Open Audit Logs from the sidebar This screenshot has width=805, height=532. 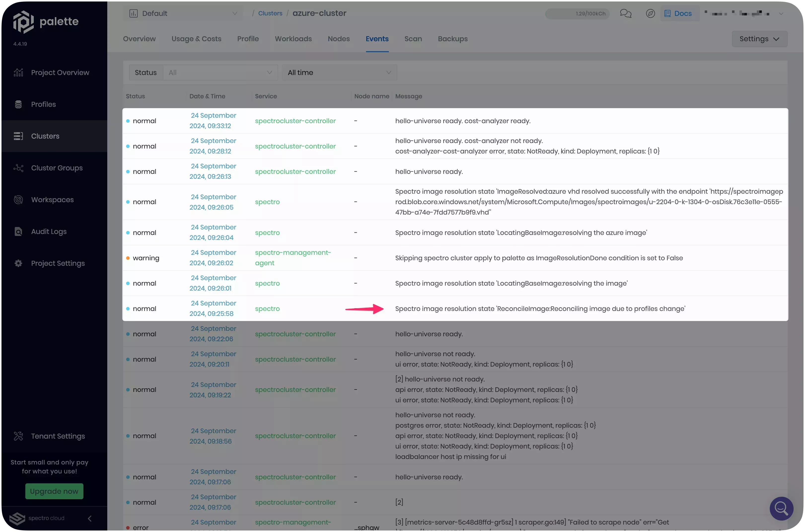point(19,231)
